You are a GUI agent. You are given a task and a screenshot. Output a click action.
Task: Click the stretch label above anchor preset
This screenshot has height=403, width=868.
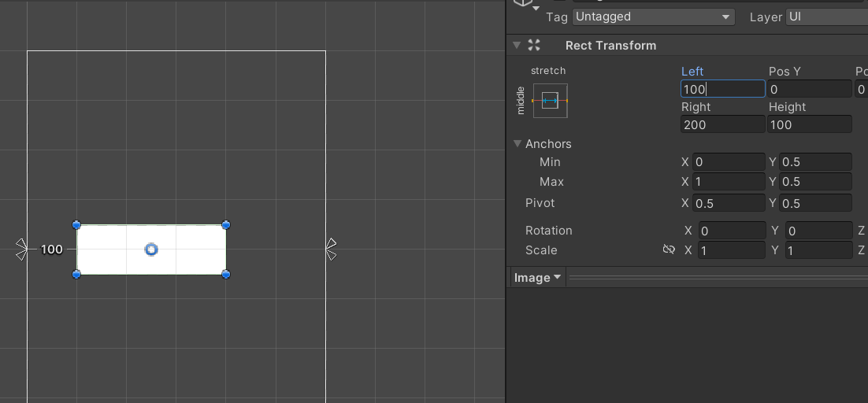548,71
